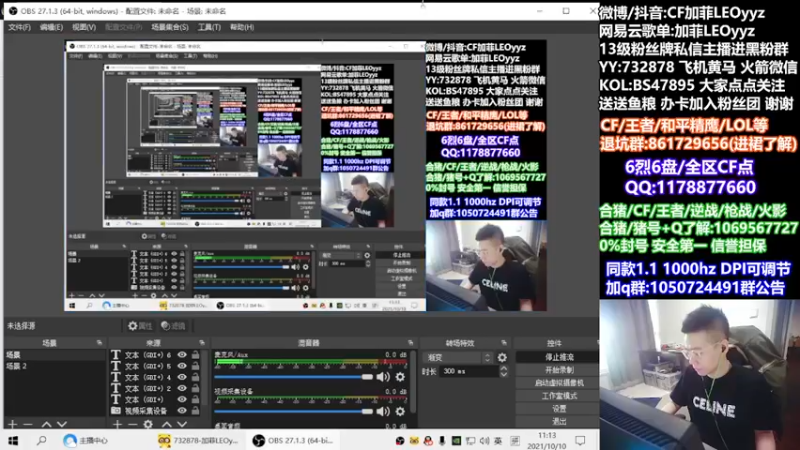Move source up in the 来源 toolbar
Screen dimensions: 800x450
tap(167, 424)
